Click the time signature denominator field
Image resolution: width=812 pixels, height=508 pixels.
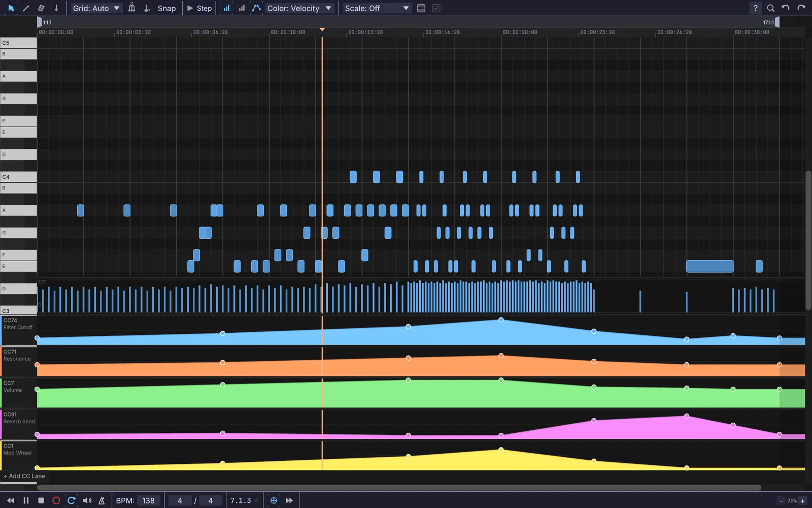click(x=210, y=500)
